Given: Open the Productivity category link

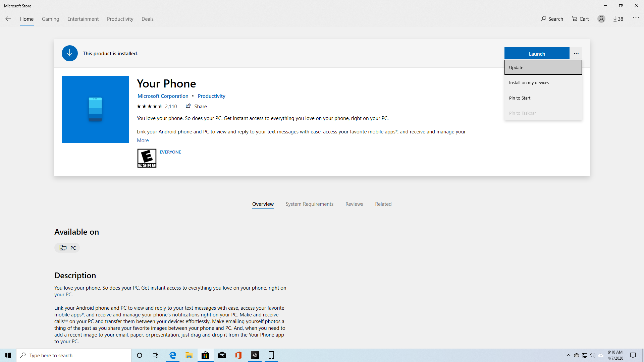Looking at the screenshot, I should point(211,96).
